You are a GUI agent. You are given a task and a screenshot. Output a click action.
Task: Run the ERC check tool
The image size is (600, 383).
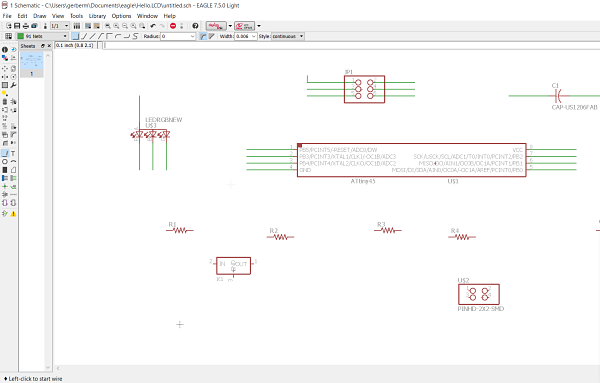pos(5,214)
